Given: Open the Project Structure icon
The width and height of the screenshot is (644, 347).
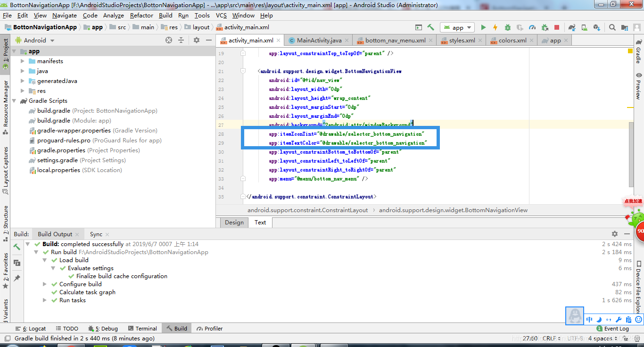Looking at the screenshot, I should point(626,27).
